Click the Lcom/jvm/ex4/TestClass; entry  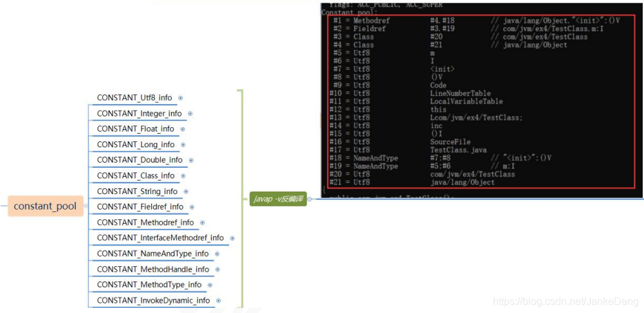477,118
